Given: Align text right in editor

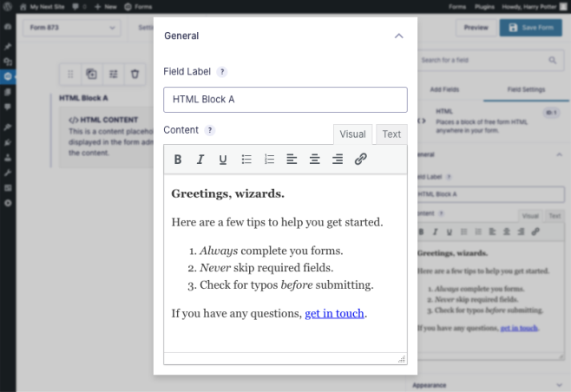Looking at the screenshot, I should [338, 159].
